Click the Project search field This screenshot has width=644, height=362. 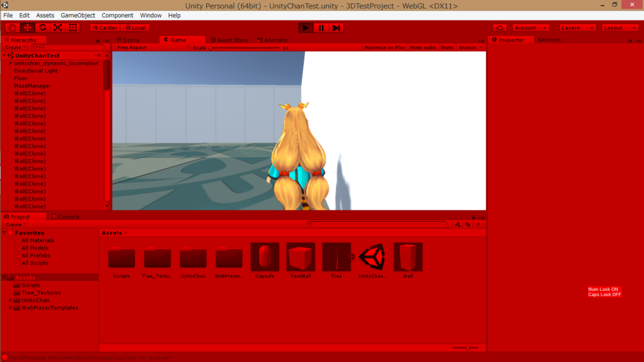click(377, 224)
